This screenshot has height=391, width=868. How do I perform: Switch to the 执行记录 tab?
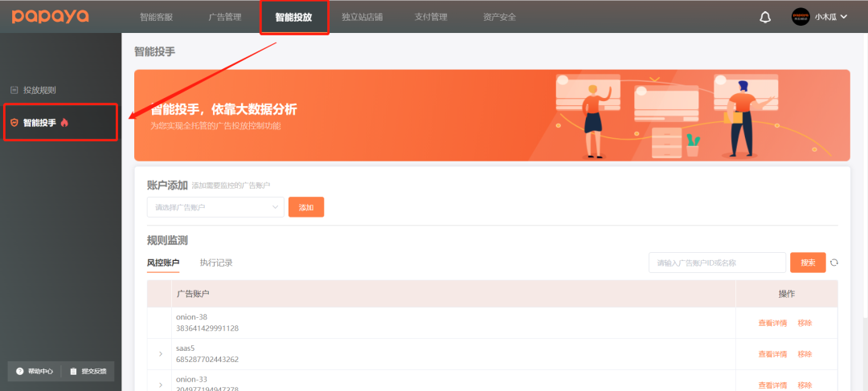(x=216, y=263)
